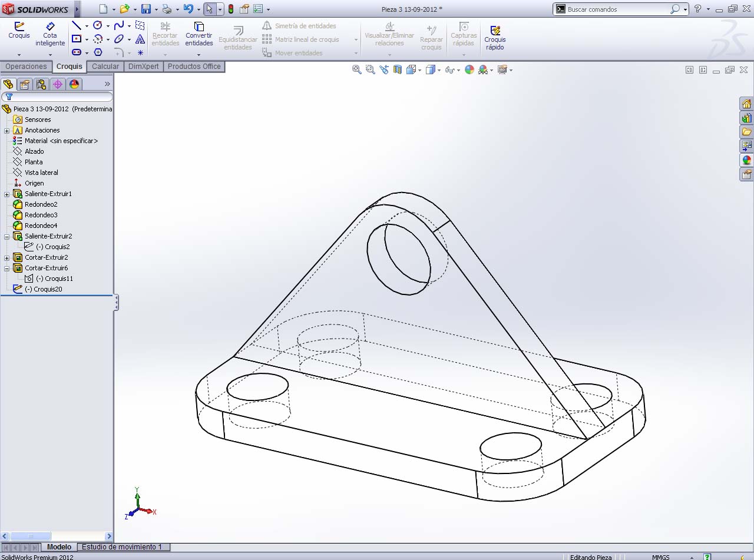The width and height of the screenshot is (754, 560).
Task: Click the Croquis sketch button
Action: point(19,31)
